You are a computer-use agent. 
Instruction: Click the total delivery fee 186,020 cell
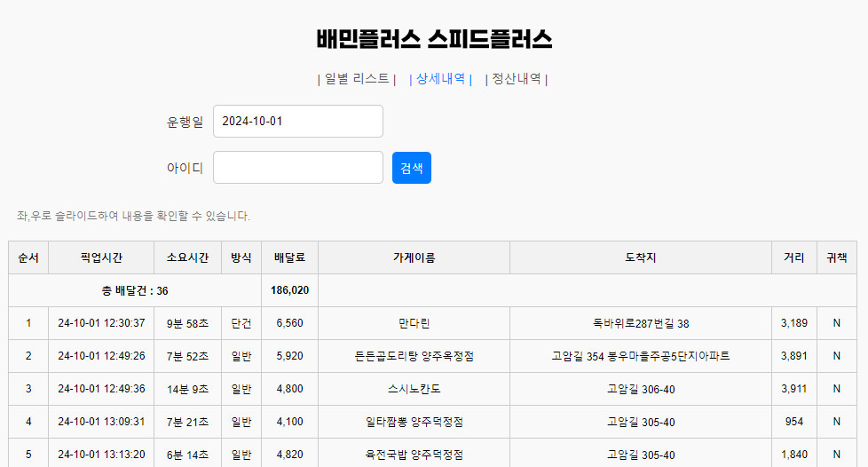[x=289, y=290]
